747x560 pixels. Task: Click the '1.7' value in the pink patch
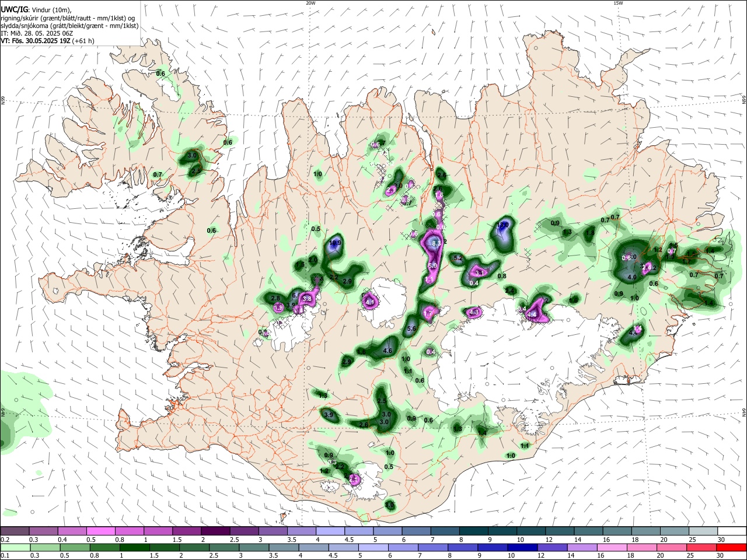(x=428, y=313)
